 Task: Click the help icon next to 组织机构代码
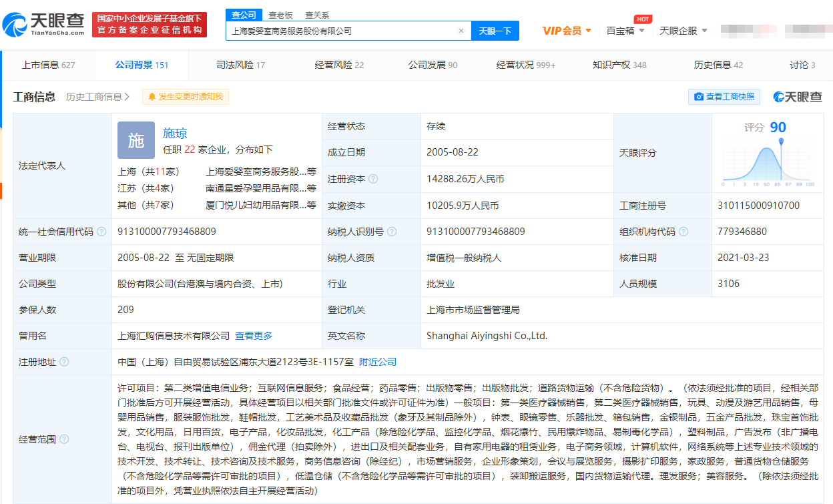coord(683,232)
